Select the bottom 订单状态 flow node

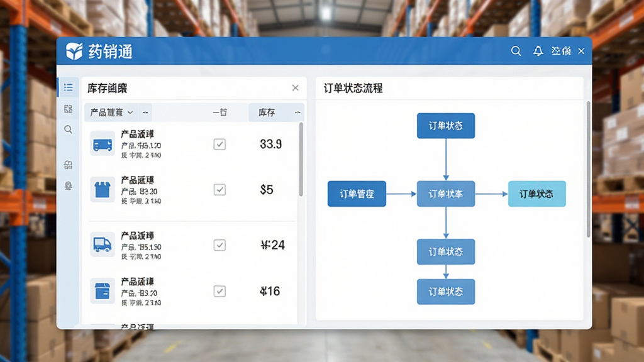coord(446,292)
